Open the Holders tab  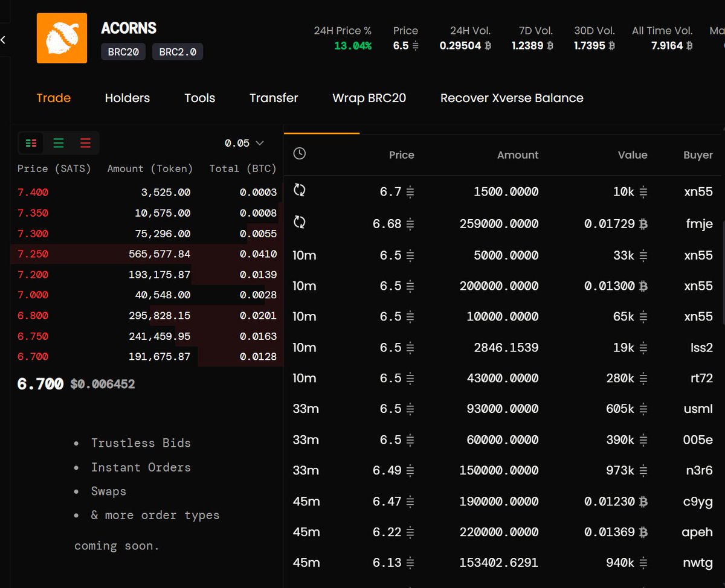127,98
